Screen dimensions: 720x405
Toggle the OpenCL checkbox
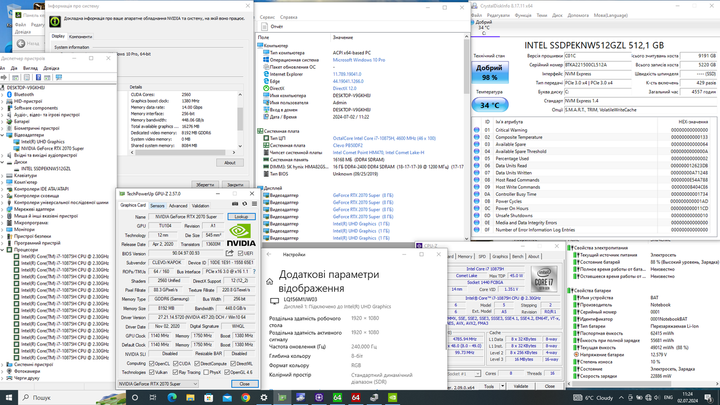pyautogui.click(x=152, y=364)
